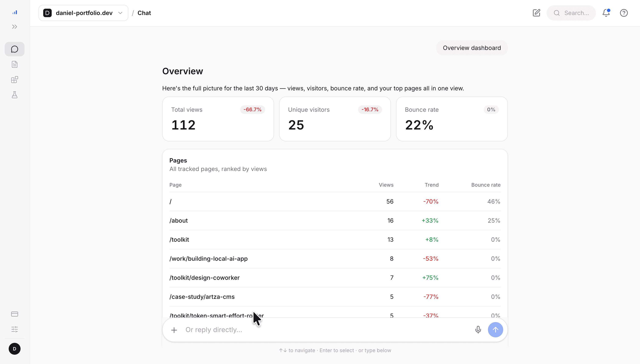Open the Chat sidebar icon

point(14,49)
